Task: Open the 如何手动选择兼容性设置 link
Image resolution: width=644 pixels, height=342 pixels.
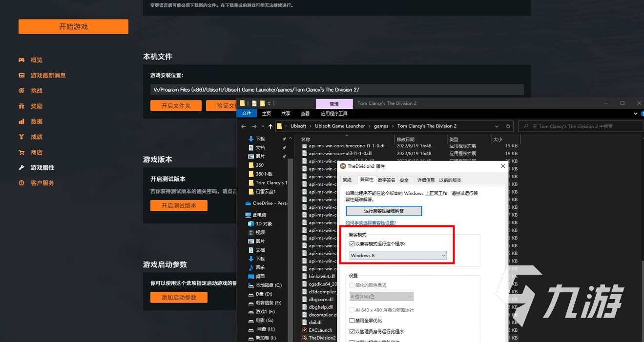Action: tap(371, 223)
